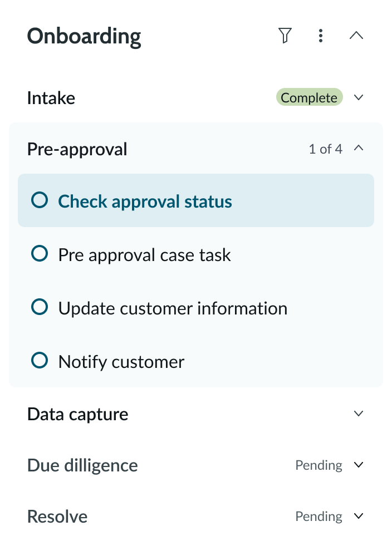Click the 1 of 4 progress indicator
This screenshot has width=392, height=541.
click(326, 149)
